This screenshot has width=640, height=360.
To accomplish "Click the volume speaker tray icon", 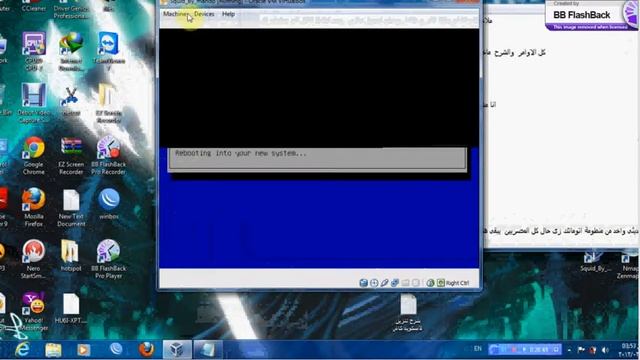I will click(x=606, y=350).
